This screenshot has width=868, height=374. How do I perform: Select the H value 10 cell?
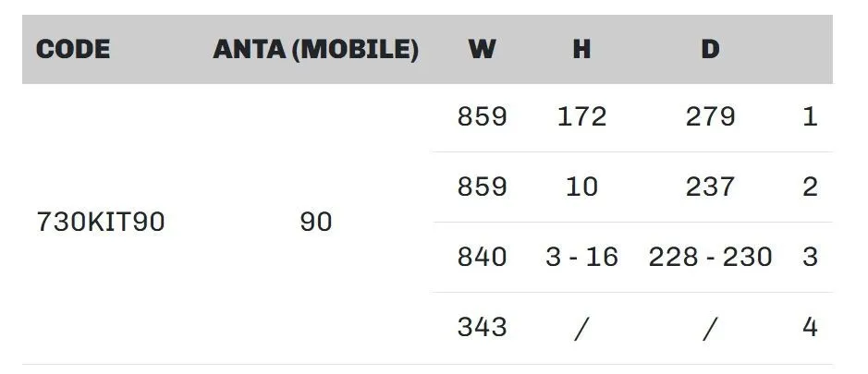(581, 187)
